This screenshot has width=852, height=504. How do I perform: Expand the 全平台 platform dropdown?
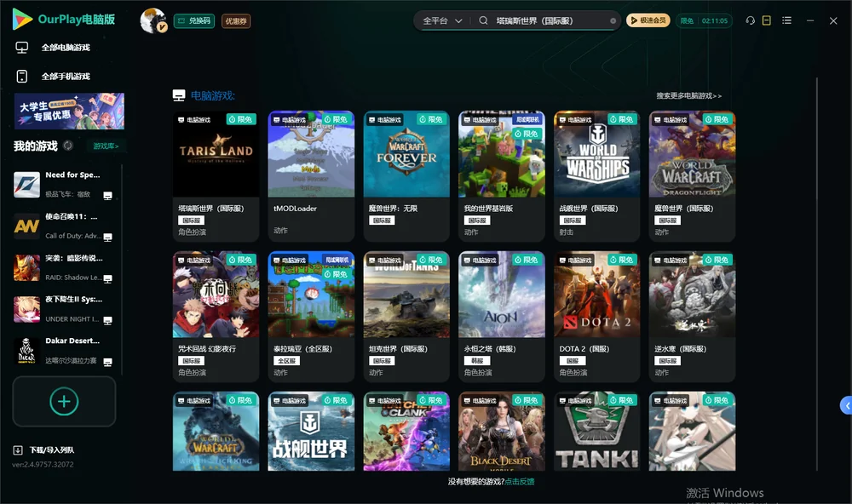pyautogui.click(x=442, y=20)
